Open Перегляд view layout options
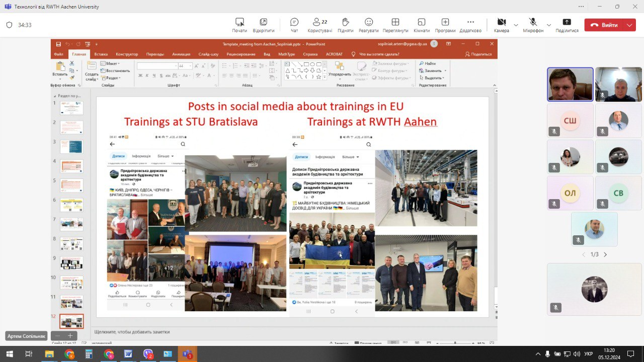The image size is (644, 362). [x=395, y=25]
